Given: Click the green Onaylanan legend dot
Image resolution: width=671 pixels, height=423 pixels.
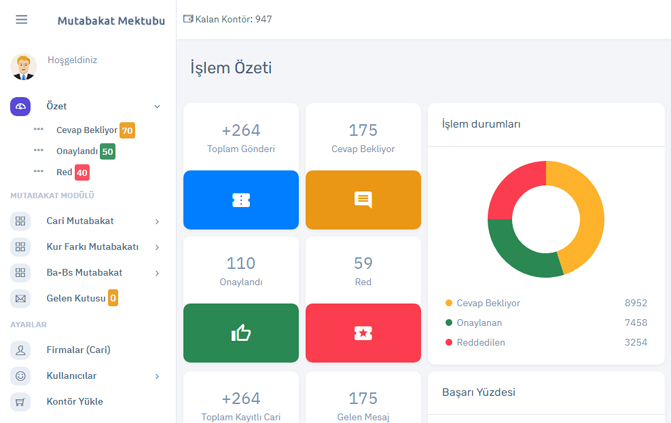Looking at the screenshot, I should click(x=449, y=323).
